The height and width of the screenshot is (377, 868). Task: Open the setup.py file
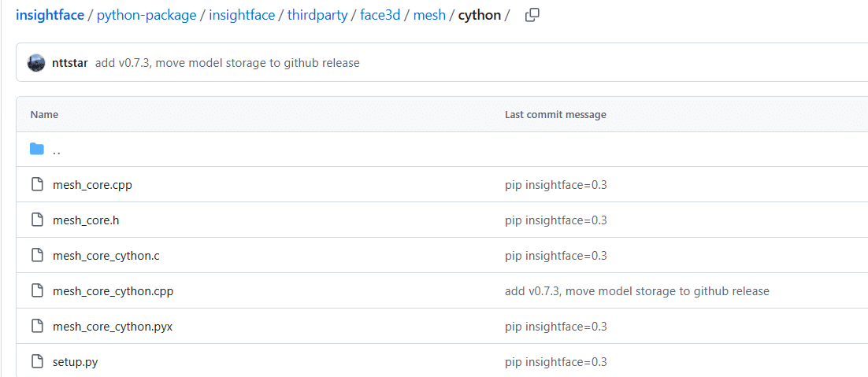(75, 362)
